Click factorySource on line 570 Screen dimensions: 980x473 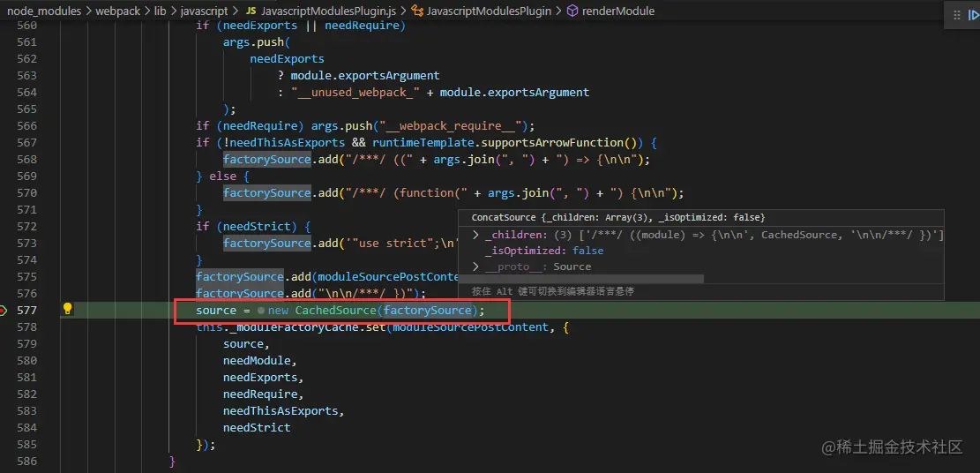pos(267,192)
